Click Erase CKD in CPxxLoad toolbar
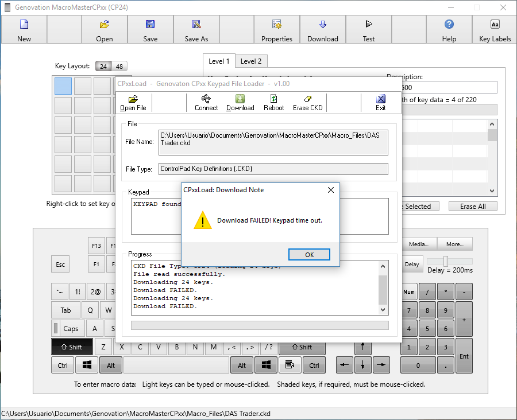Viewport: 517px width, 420px height. pos(308,103)
